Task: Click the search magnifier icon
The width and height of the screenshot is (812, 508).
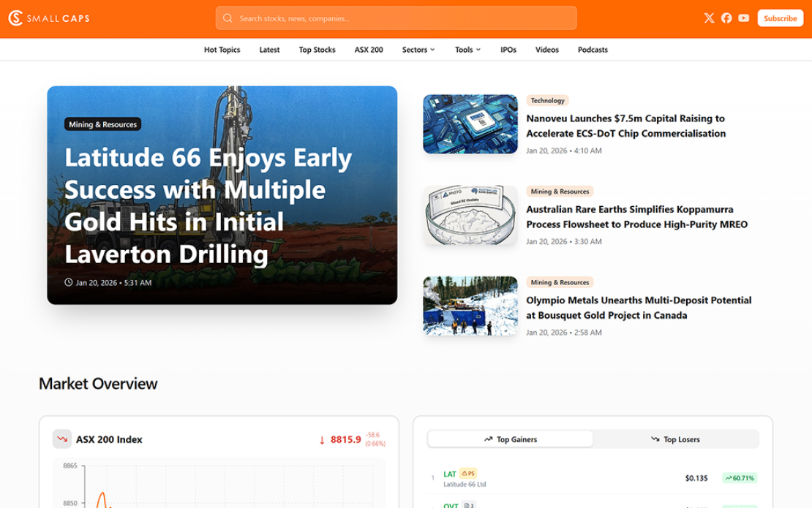Action: pyautogui.click(x=228, y=18)
